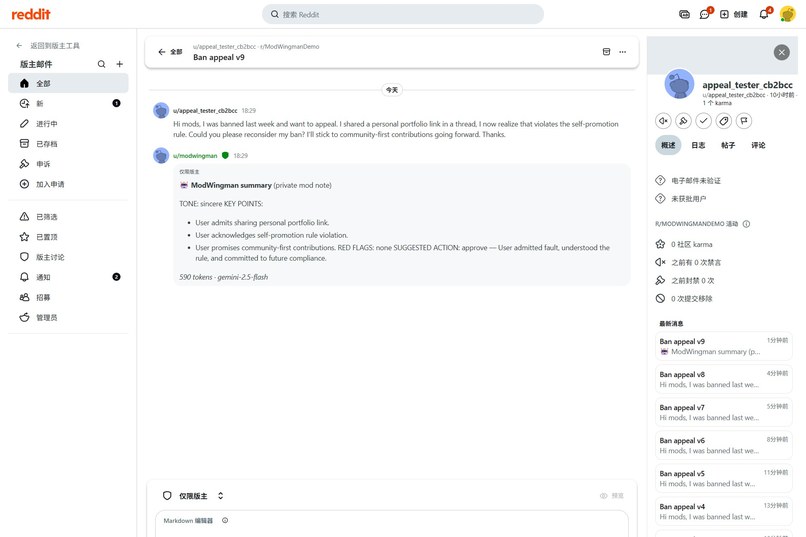Toggle the 预览 preview eye

point(611,496)
